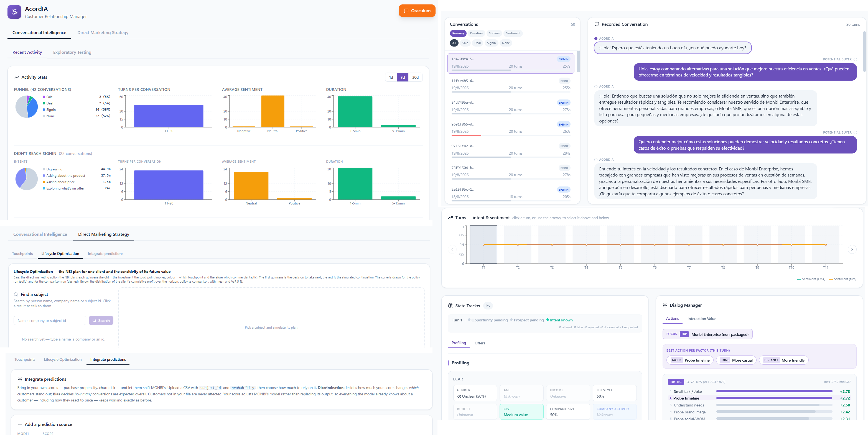868x435 pixels.
Task: Click the Recorded Conversation speech bubble icon
Action: [597, 24]
